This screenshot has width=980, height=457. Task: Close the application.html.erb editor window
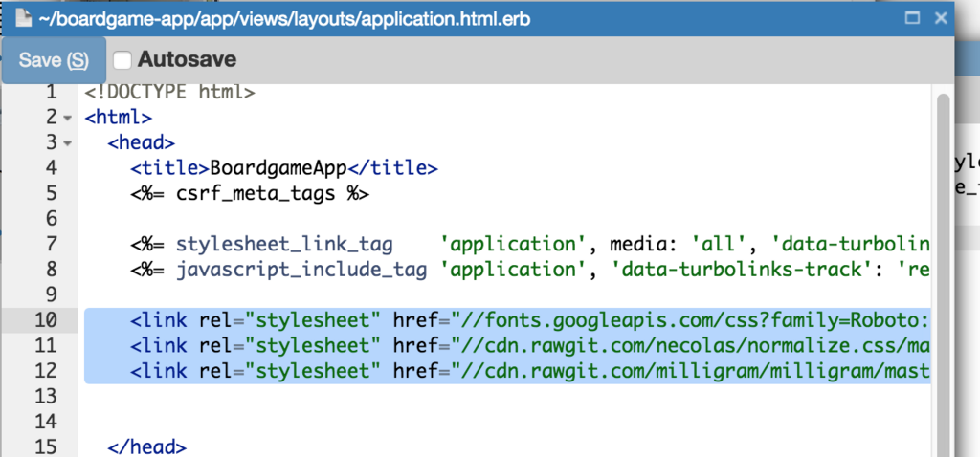pyautogui.click(x=941, y=18)
